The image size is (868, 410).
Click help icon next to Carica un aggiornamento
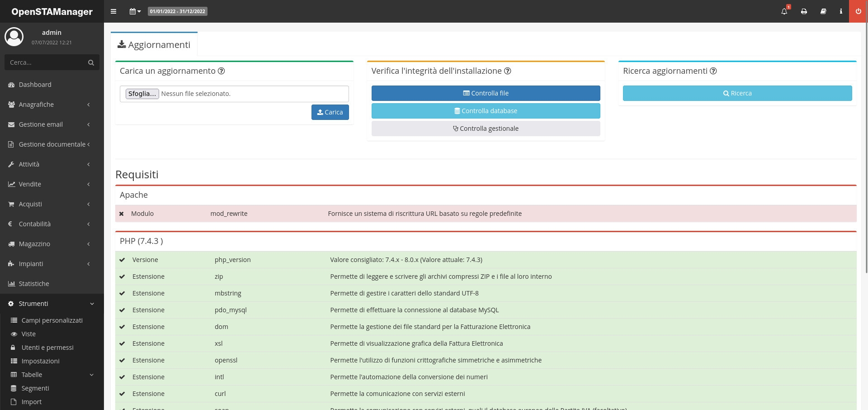[222, 71]
